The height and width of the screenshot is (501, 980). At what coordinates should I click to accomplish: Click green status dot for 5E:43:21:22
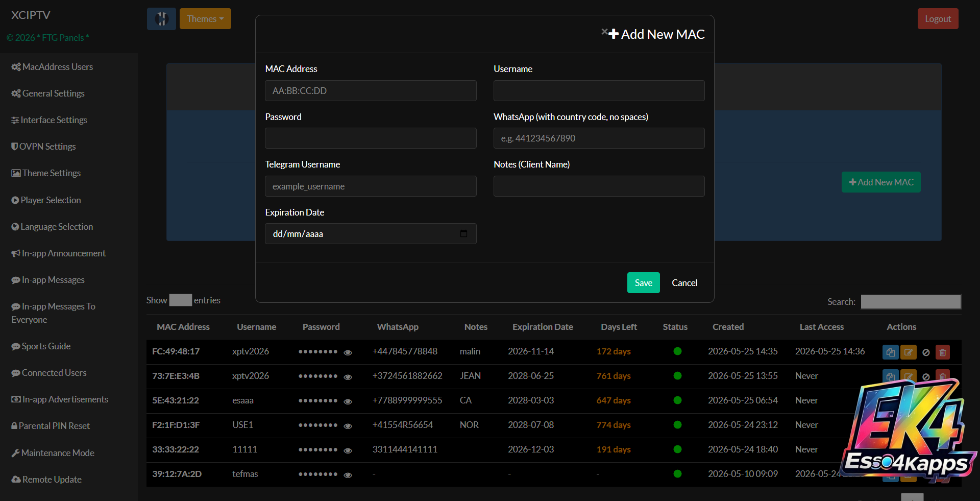point(677,400)
